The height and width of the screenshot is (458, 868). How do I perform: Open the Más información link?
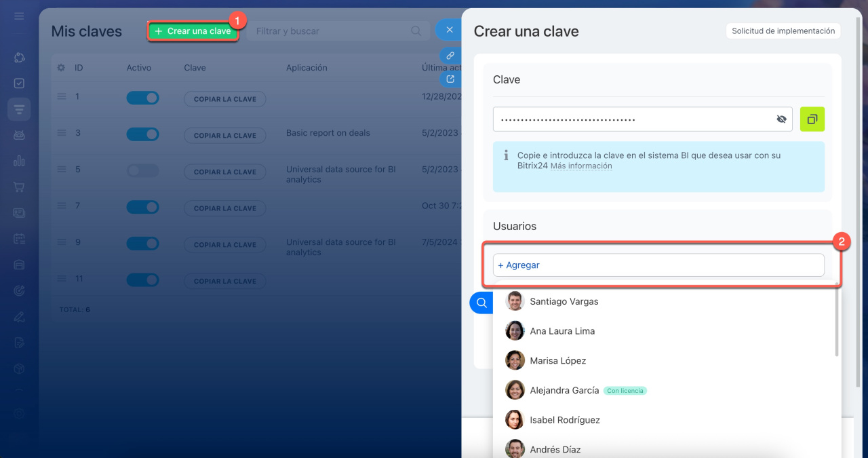[580, 166]
